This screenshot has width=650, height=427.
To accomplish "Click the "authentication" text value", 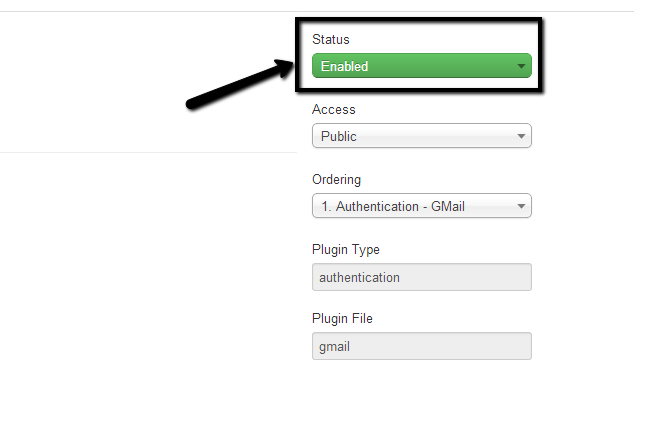I will pos(360,277).
